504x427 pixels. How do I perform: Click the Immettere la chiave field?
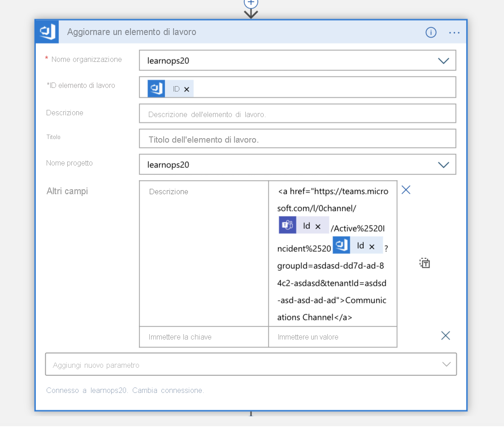click(204, 337)
